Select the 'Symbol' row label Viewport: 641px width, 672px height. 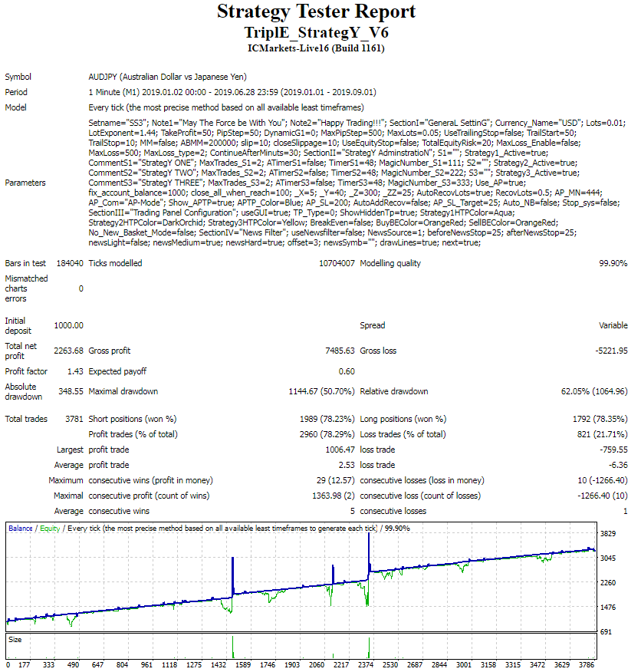point(18,77)
